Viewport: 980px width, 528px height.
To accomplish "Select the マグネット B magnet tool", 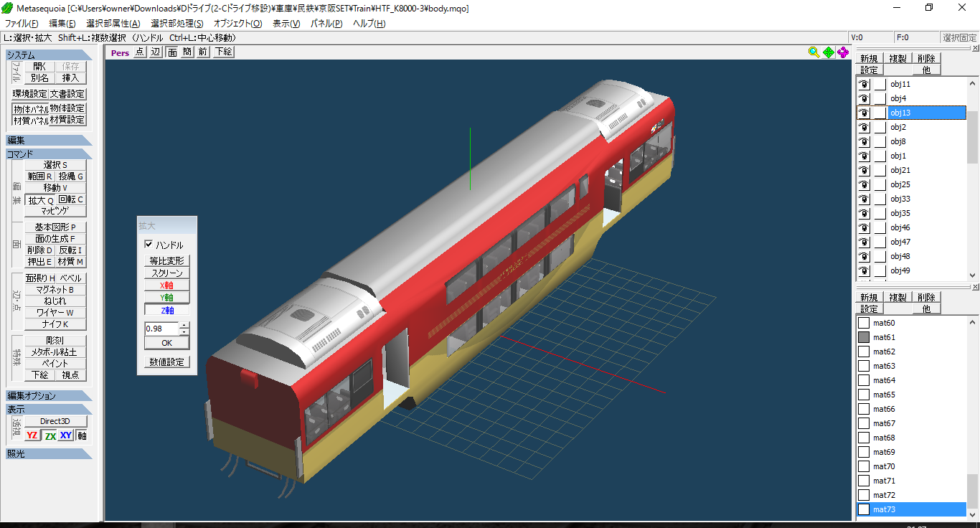I will [55, 290].
